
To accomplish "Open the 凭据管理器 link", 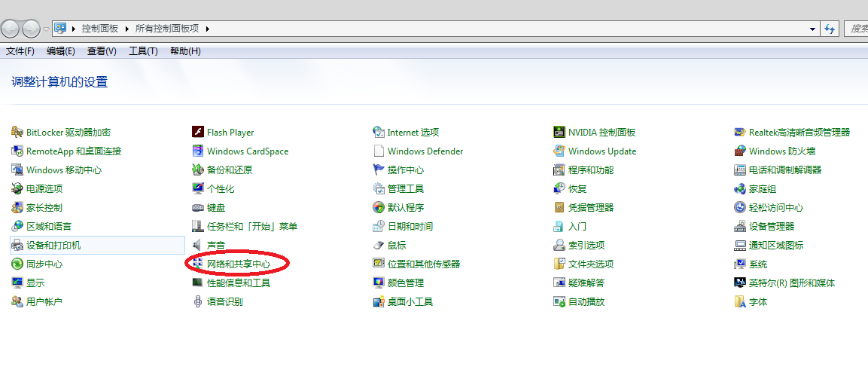I will tap(591, 207).
